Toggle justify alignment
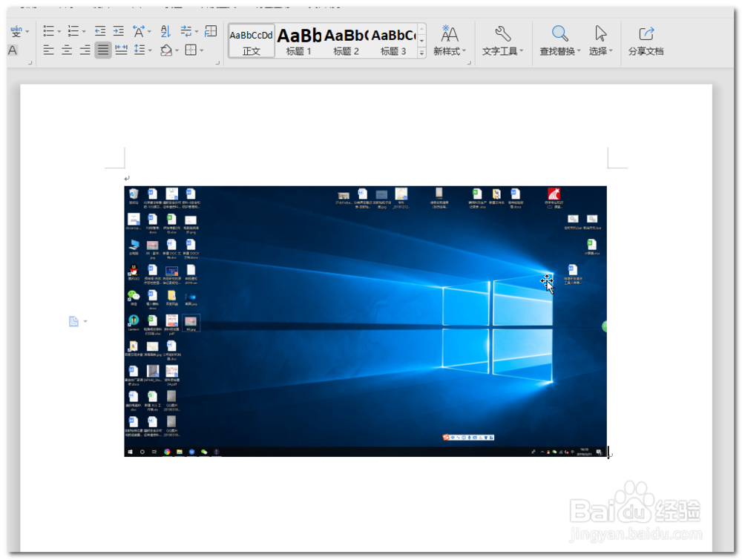Viewport: 742px width, 560px height. (102, 50)
